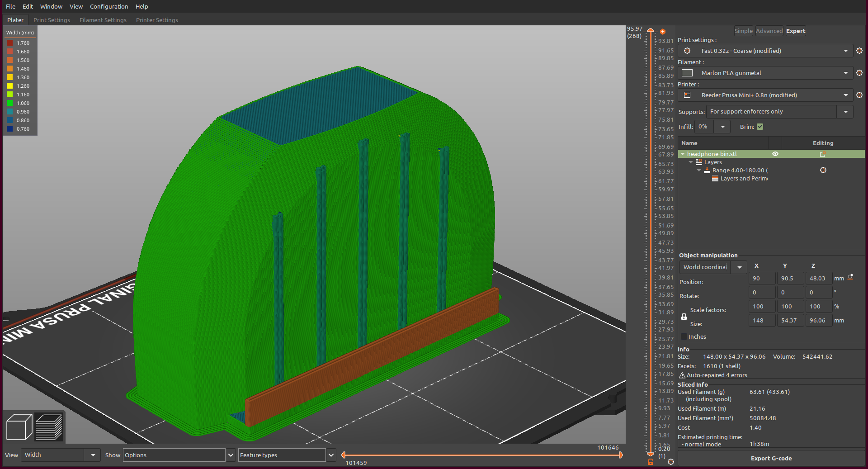
Task: Open the Feature types dropdown
Action: click(287, 455)
